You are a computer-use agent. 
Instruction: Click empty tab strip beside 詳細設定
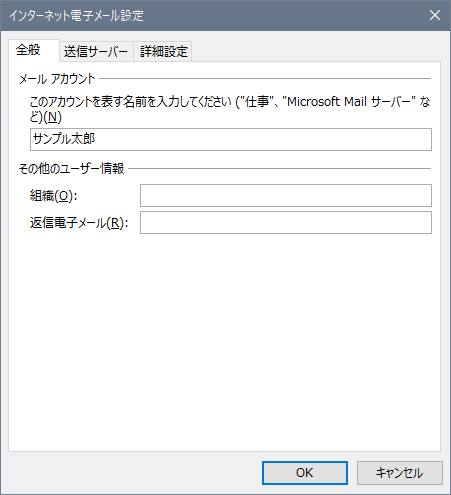click(316, 52)
